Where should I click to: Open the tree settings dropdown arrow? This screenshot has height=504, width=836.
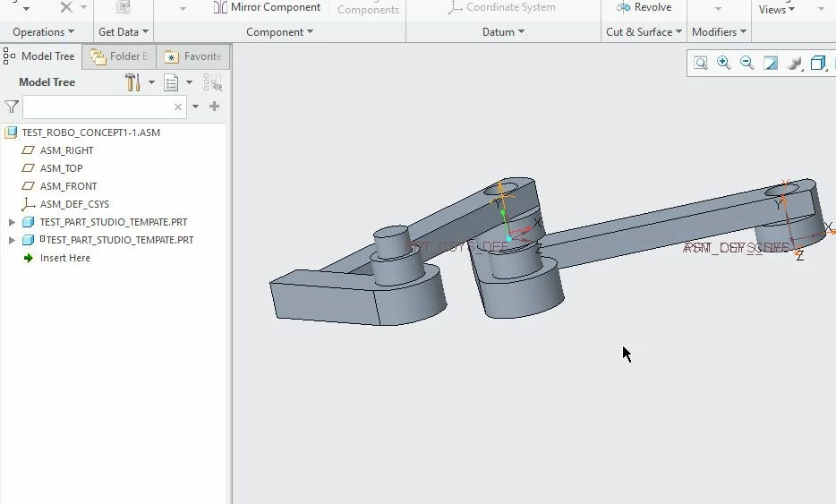click(151, 82)
